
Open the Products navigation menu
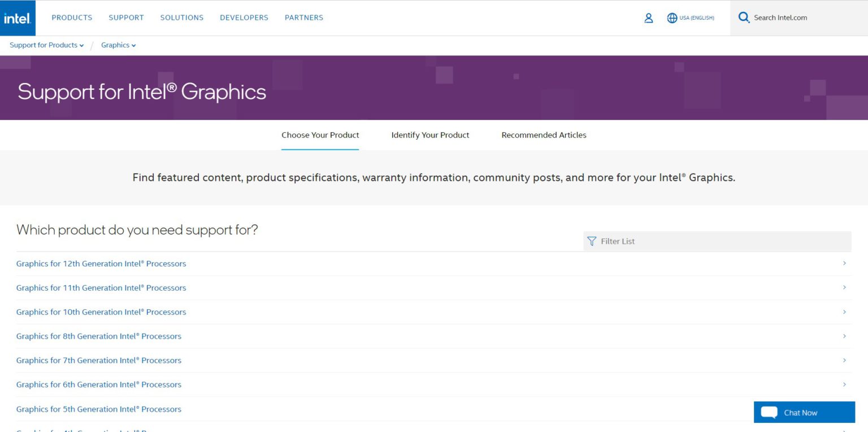point(72,18)
